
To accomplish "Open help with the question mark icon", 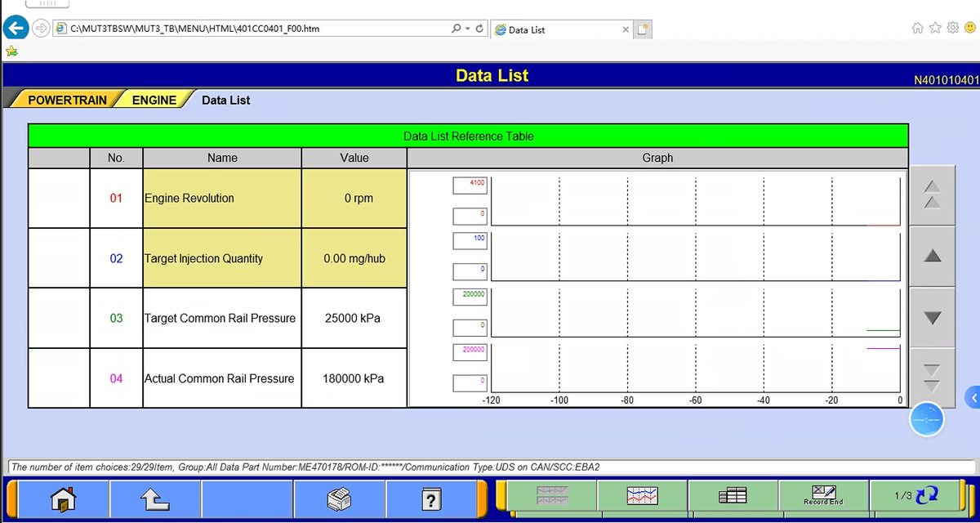I will 432,498.
